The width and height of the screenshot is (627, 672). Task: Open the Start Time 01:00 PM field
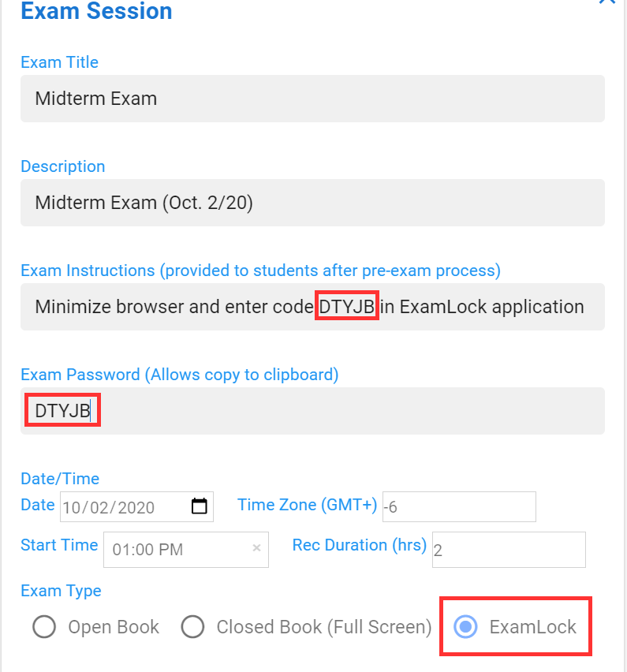pyautogui.click(x=186, y=550)
